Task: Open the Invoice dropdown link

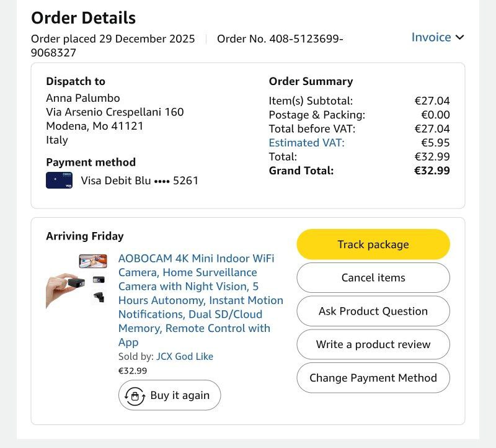Action: [432, 37]
